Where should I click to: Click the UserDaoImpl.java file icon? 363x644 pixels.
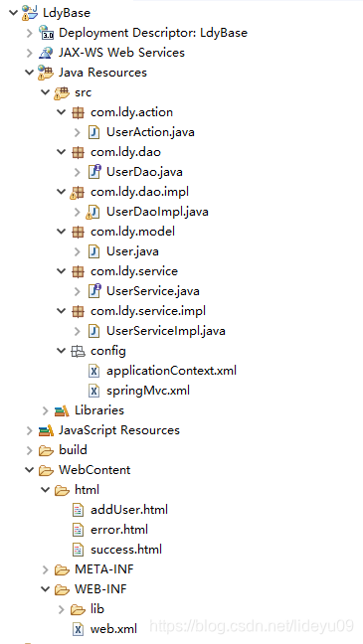tap(92, 212)
